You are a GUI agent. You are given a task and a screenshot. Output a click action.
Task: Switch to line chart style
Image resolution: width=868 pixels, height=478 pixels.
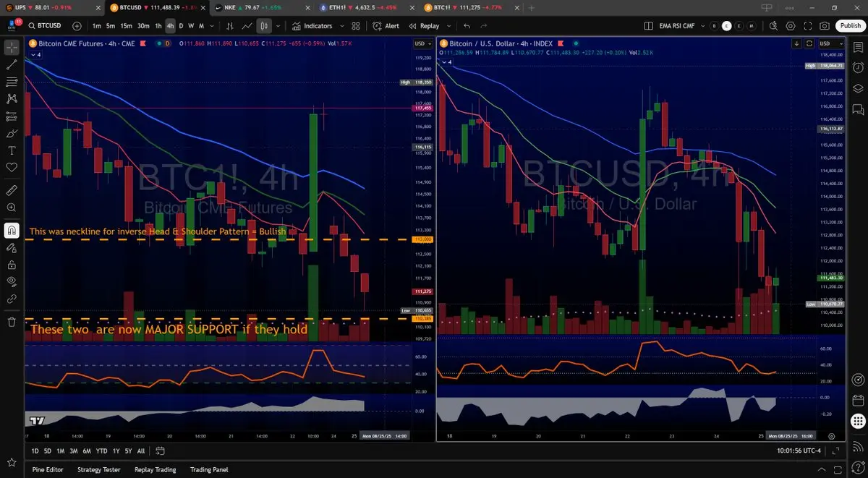click(x=247, y=26)
